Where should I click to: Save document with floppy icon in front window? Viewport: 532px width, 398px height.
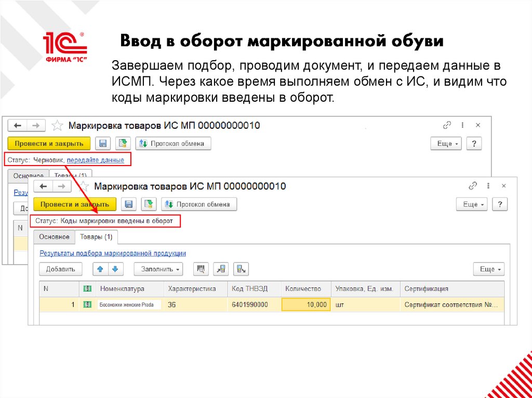click(129, 204)
